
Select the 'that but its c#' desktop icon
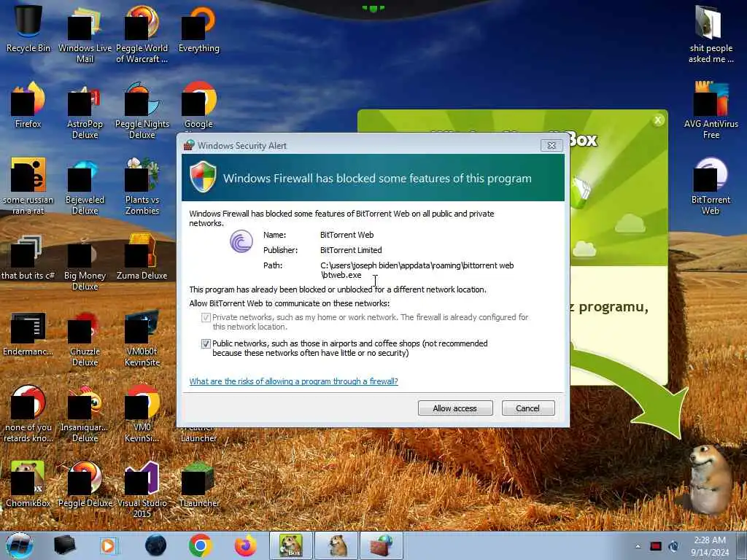pos(28,257)
